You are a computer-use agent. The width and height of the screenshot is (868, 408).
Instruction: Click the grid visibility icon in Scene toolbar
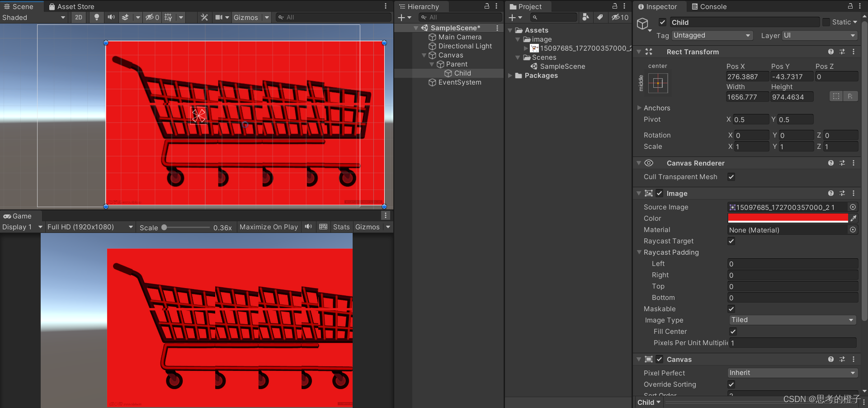tap(168, 17)
